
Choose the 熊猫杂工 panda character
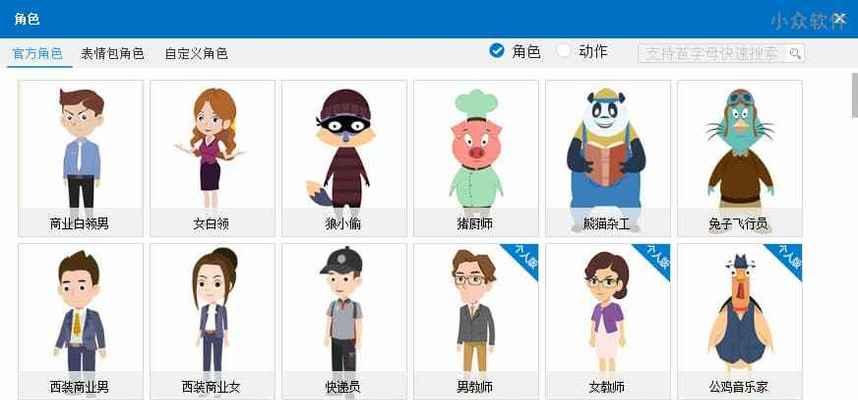tap(608, 159)
